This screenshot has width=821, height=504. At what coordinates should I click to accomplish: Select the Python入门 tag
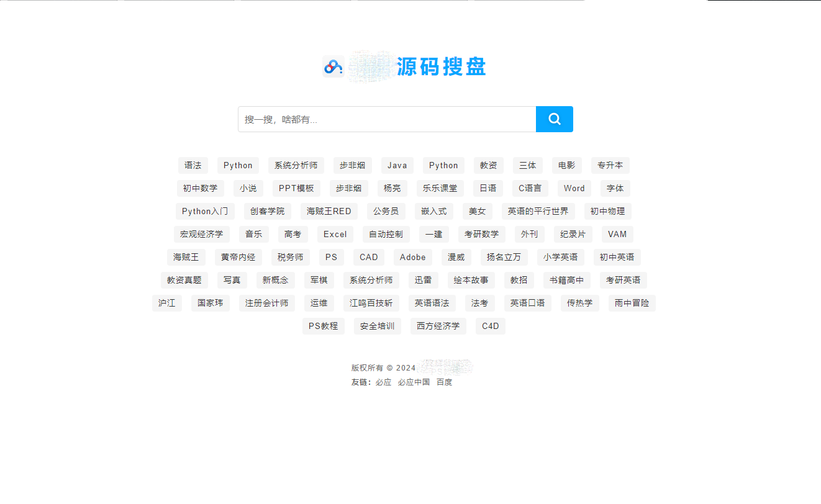(x=205, y=211)
